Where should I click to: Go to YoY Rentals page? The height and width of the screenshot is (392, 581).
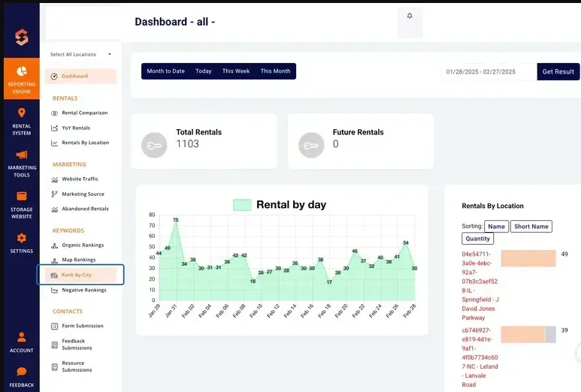pyautogui.click(x=76, y=128)
